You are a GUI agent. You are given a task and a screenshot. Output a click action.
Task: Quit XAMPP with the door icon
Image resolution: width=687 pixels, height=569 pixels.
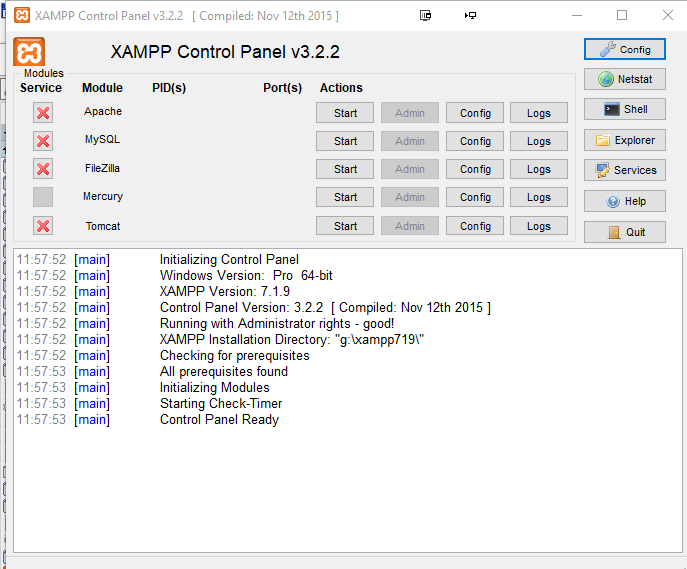coord(625,232)
